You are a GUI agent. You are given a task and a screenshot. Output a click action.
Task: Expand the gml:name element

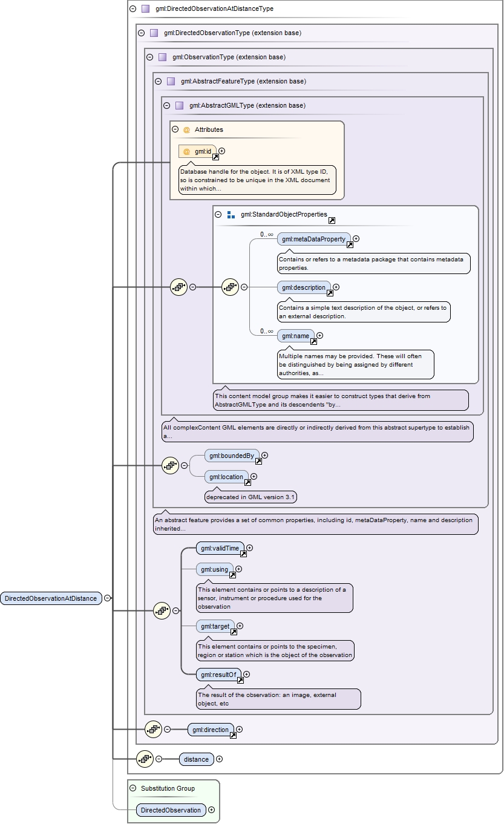coord(320,336)
